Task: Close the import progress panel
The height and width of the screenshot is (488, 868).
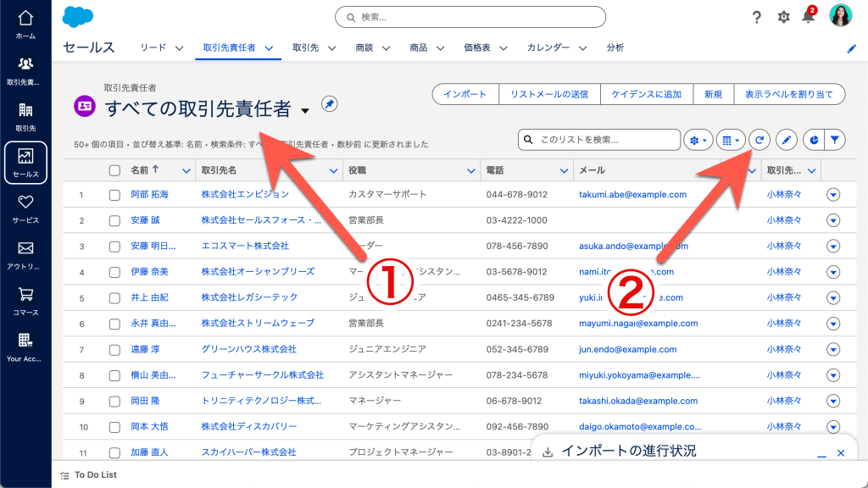Action: [x=841, y=453]
